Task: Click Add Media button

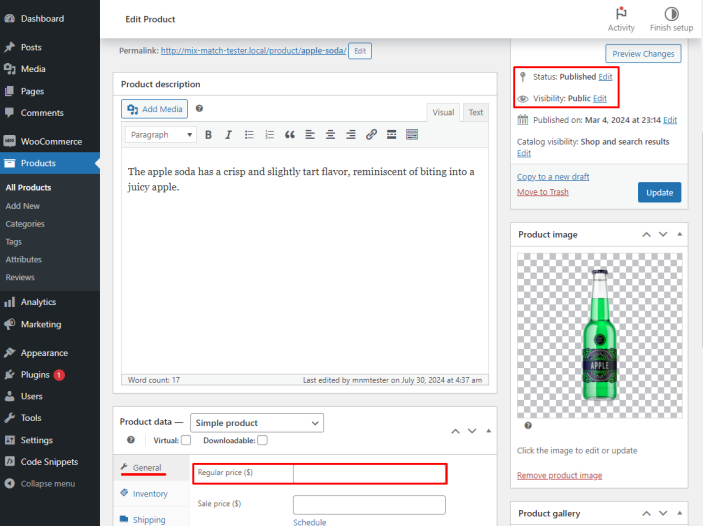Action: 155,109
